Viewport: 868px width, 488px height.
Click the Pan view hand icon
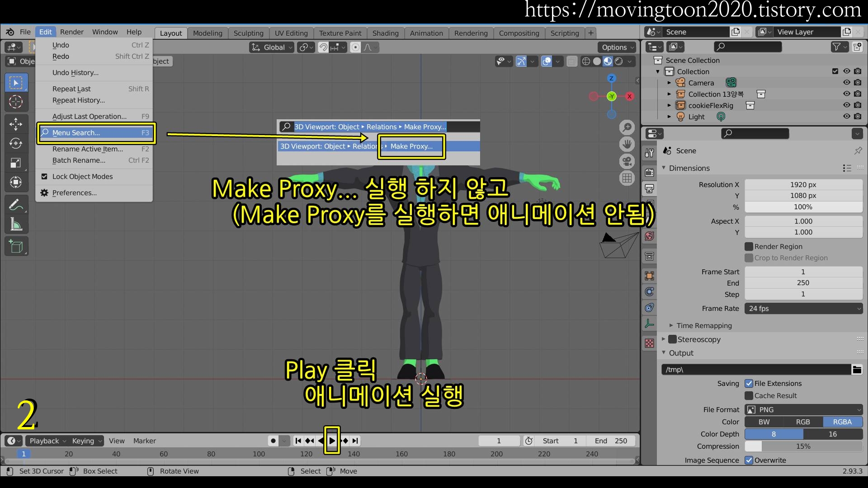coord(627,145)
